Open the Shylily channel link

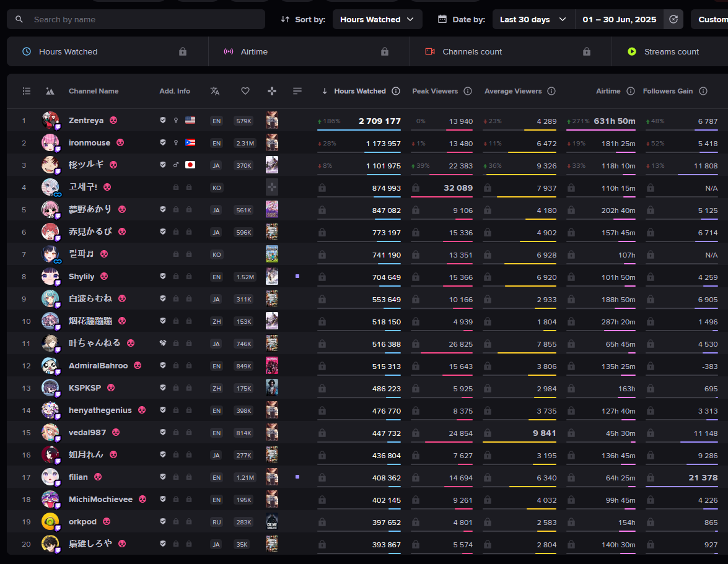(x=81, y=277)
